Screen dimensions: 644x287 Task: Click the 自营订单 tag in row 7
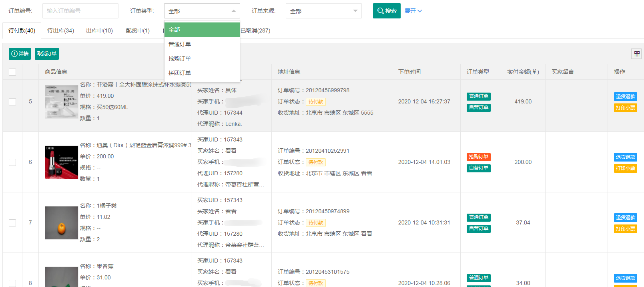[x=479, y=228]
